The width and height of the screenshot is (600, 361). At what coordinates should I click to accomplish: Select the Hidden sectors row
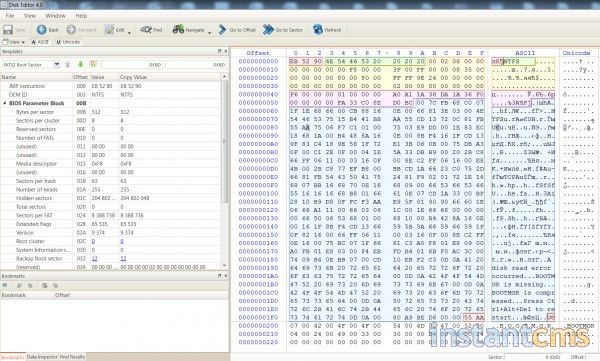click(111, 198)
